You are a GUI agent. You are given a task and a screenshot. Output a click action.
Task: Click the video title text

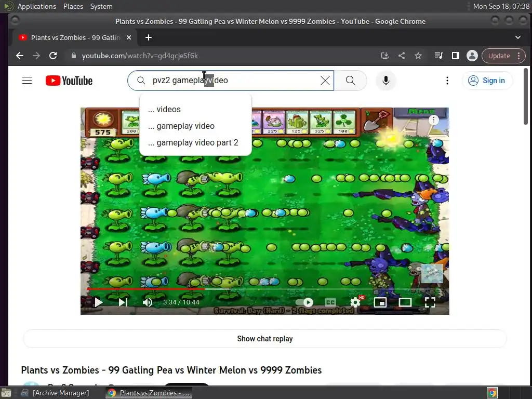(171, 370)
